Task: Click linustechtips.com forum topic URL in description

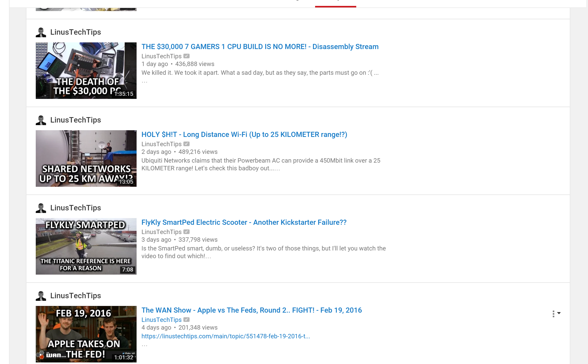Action: coord(226,336)
